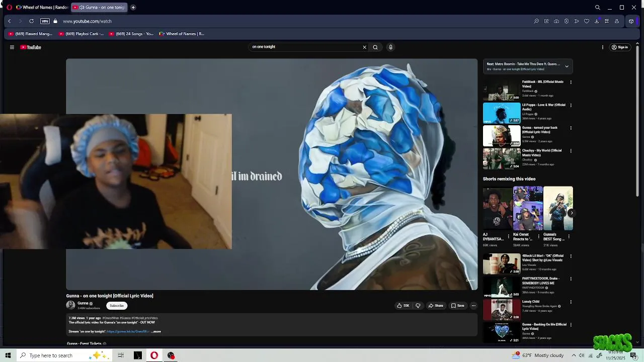The height and width of the screenshot is (362, 644).
Task: Share the Gunna video
Action: 436,306
